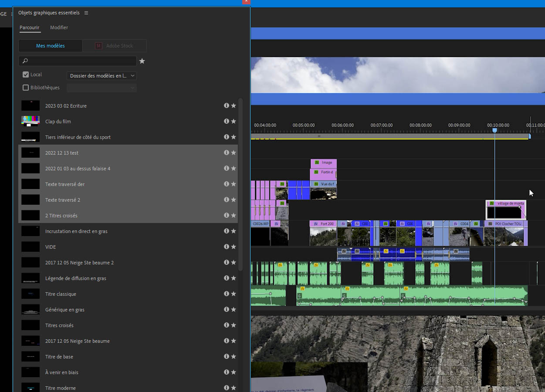Show info for Clap du film template
The width and height of the screenshot is (545, 392).
pos(226,121)
